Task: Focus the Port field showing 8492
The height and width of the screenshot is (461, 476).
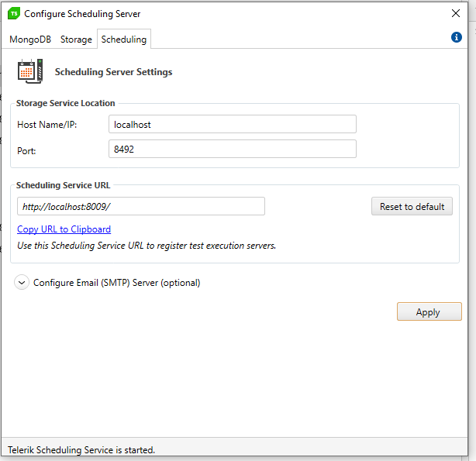Action: (x=232, y=149)
